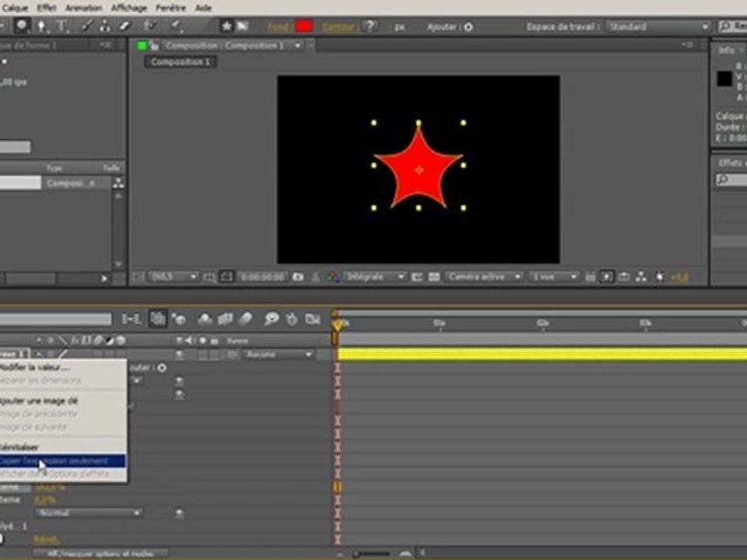Toggle title/action safe grid options
This screenshot has width=747, height=560.
pyautogui.click(x=209, y=277)
